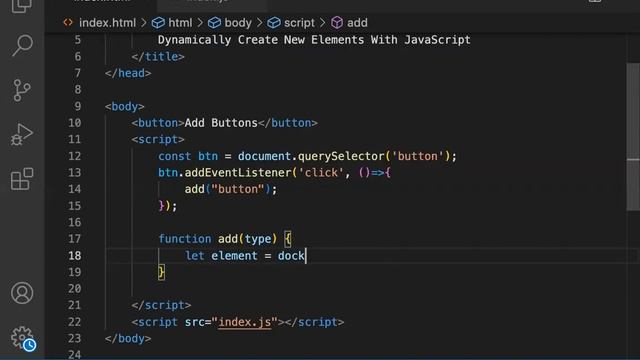Select script in the breadcrumb
Screen dimensions: 640x360
[x=299, y=23]
